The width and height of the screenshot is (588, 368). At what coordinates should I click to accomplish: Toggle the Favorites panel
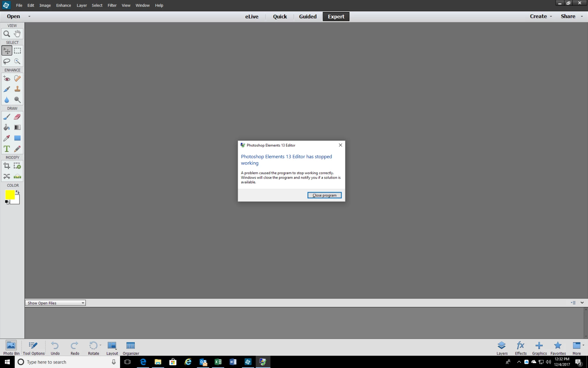558,348
